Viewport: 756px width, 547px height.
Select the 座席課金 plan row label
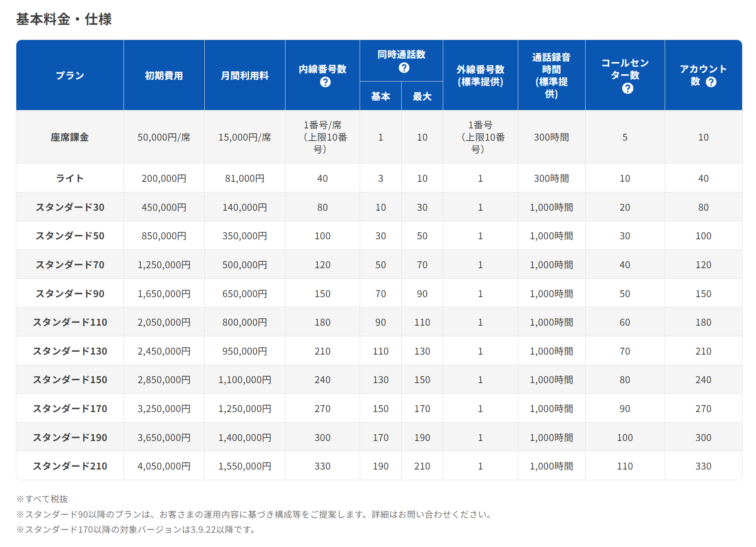(70, 137)
